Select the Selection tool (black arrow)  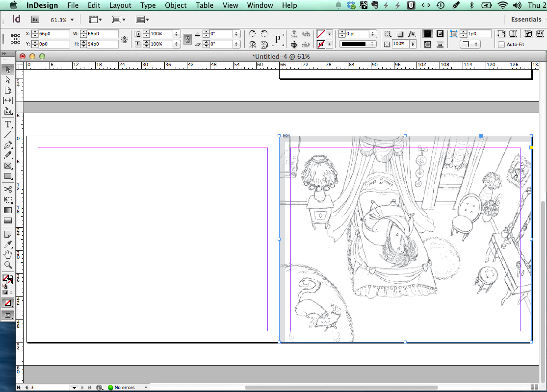[x=8, y=70]
